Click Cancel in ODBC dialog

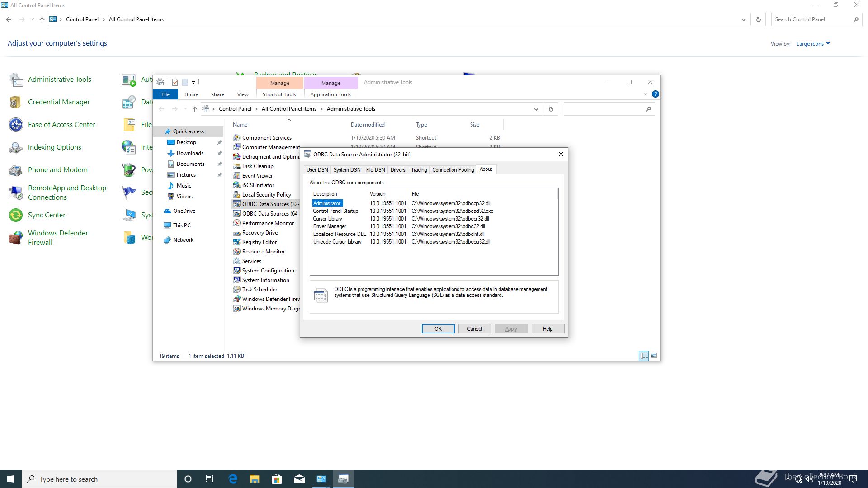474,329
